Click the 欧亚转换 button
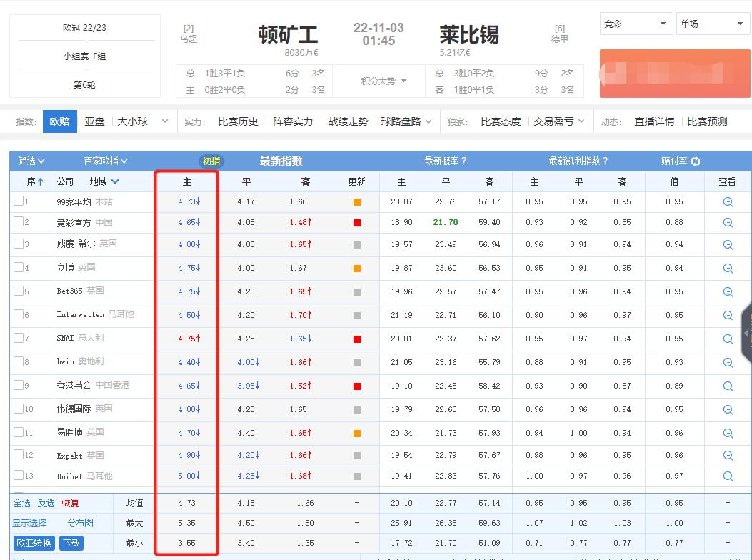Screen dimensions: 752x560 [x=33, y=543]
